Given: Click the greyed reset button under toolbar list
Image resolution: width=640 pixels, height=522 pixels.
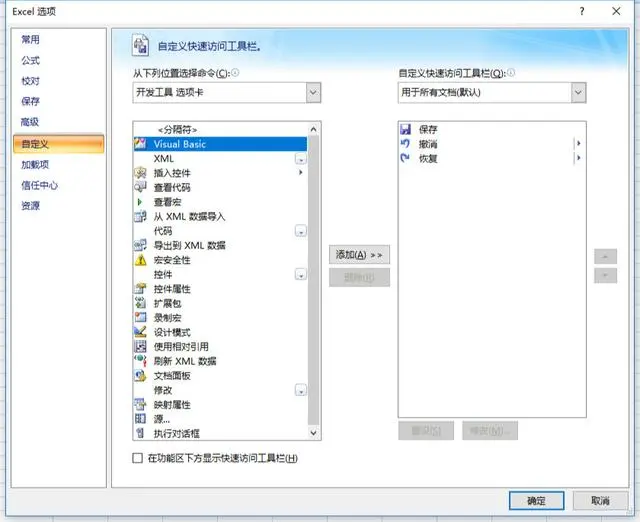Looking at the screenshot, I should tap(426, 431).
